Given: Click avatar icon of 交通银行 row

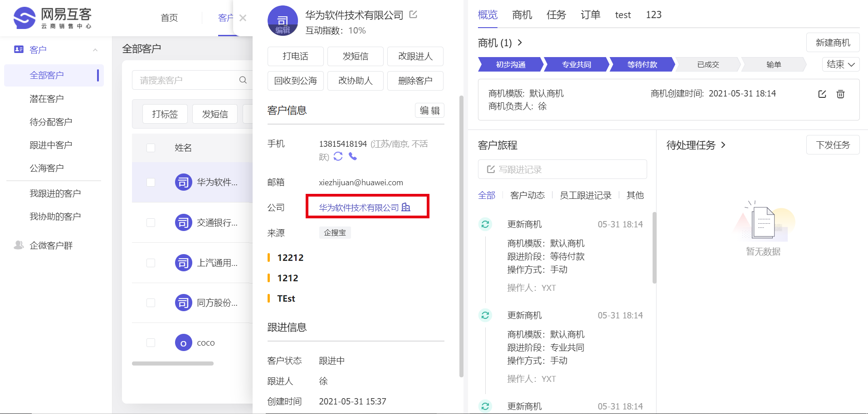Looking at the screenshot, I should (x=183, y=222).
